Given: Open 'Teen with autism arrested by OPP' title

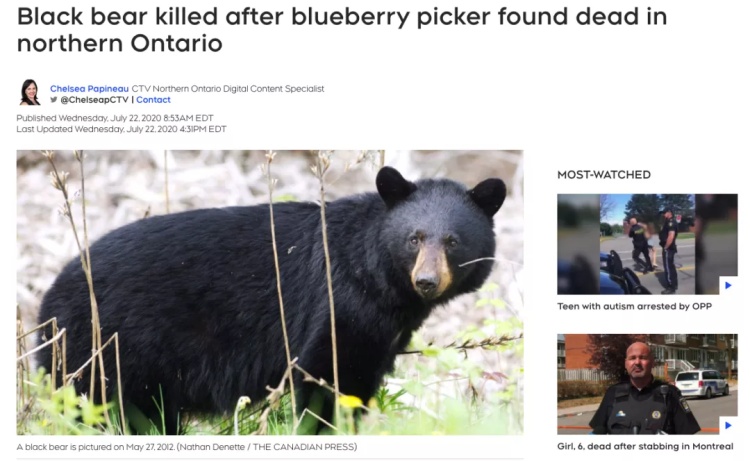Looking at the screenshot, I should pos(634,307).
